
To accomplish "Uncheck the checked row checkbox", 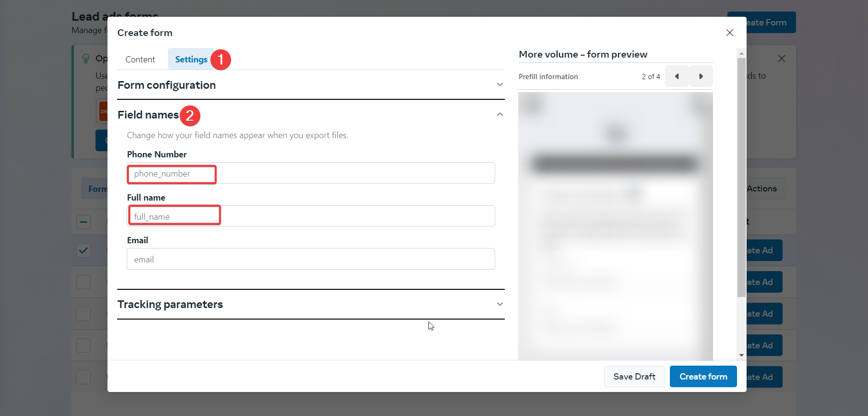I will point(83,250).
